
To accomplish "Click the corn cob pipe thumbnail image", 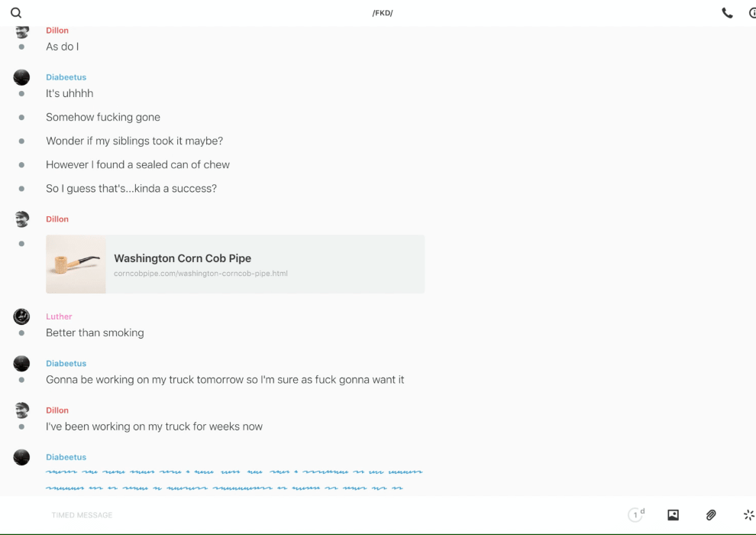I will (76, 264).
